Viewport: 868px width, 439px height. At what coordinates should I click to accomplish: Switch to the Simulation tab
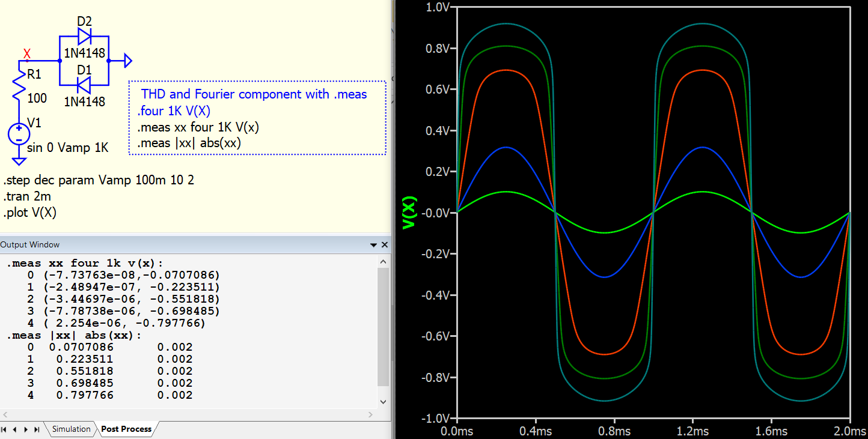[71, 429]
